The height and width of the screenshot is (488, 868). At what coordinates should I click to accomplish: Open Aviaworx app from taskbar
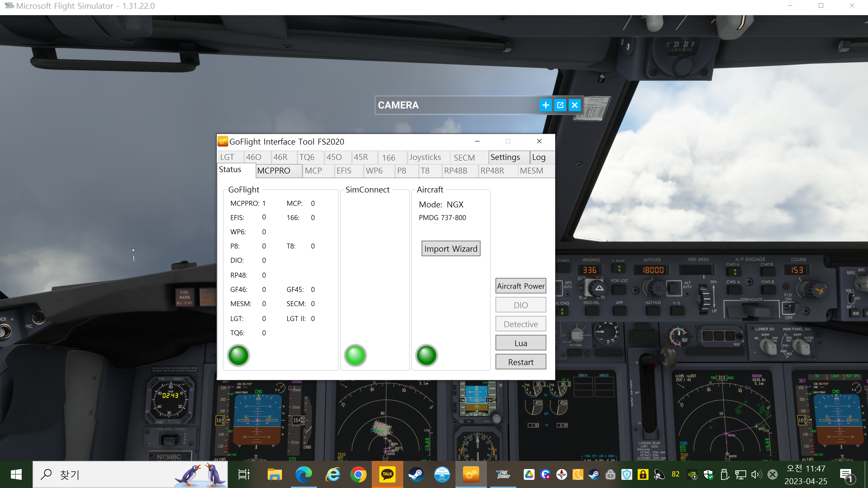coord(442,474)
